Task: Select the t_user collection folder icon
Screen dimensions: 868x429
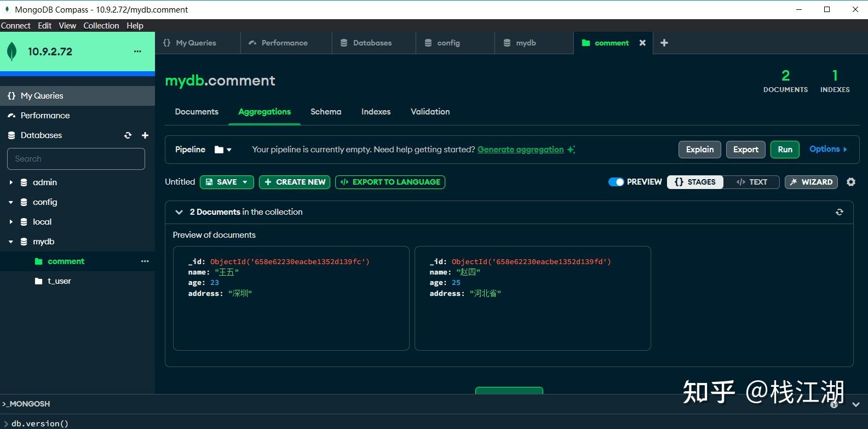Action: coord(38,281)
